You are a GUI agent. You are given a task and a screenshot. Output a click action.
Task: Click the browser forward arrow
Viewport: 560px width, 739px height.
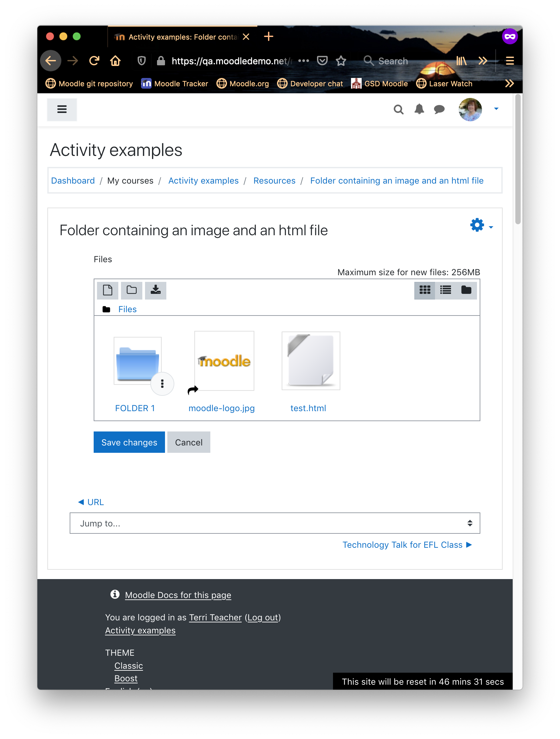pos(73,61)
